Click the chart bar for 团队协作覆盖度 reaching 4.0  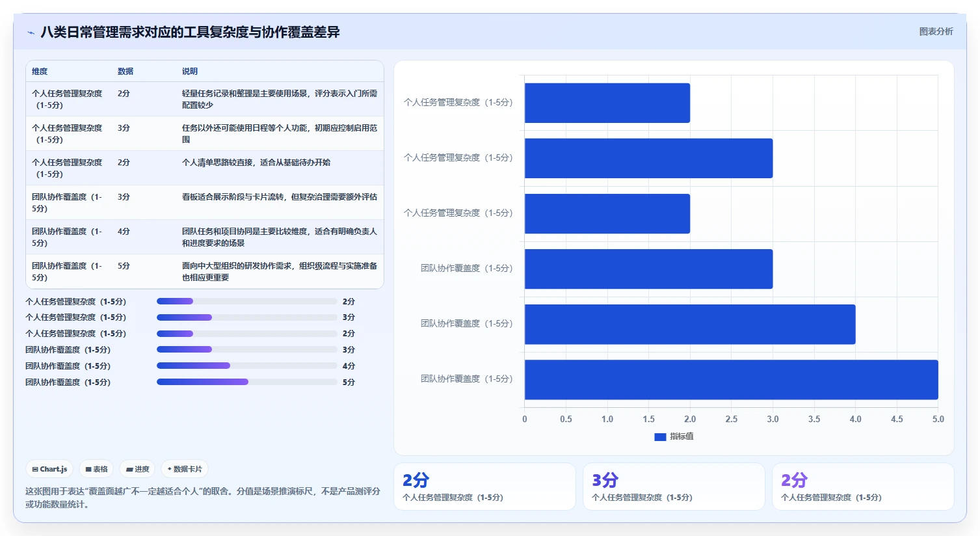(x=690, y=325)
